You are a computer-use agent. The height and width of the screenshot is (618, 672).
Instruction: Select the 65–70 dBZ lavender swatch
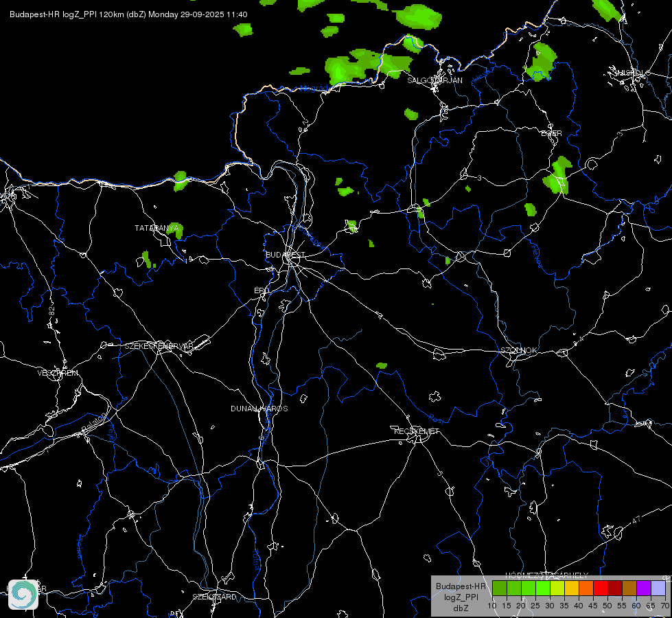click(x=658, y=588)
